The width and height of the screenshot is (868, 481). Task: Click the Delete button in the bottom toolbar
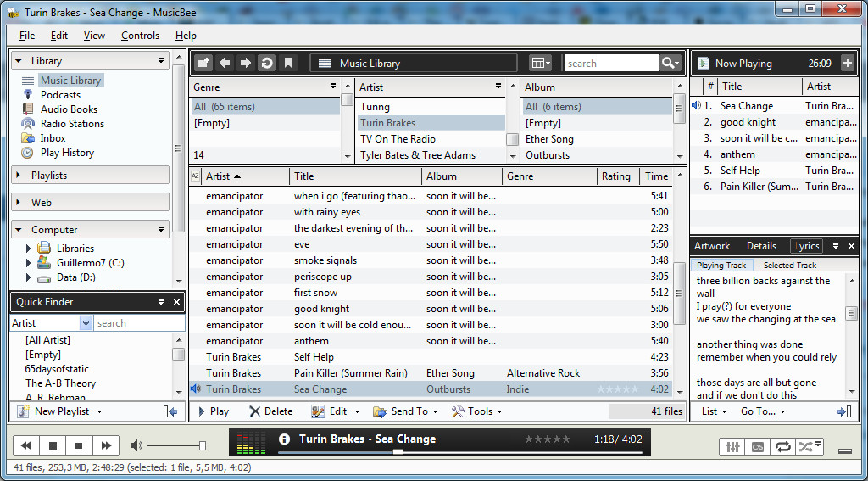(x=270, y=411)
